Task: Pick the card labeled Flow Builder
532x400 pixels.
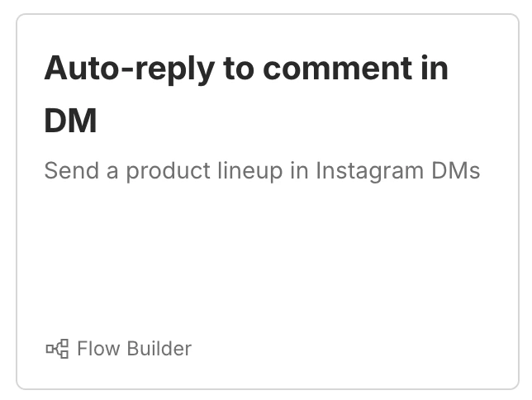Action: (x=268, y=202)
